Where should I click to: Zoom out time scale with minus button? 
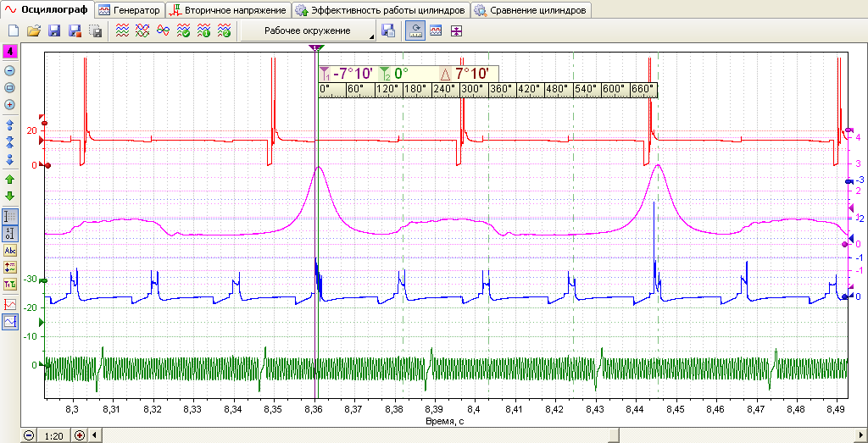coord(30,435)
